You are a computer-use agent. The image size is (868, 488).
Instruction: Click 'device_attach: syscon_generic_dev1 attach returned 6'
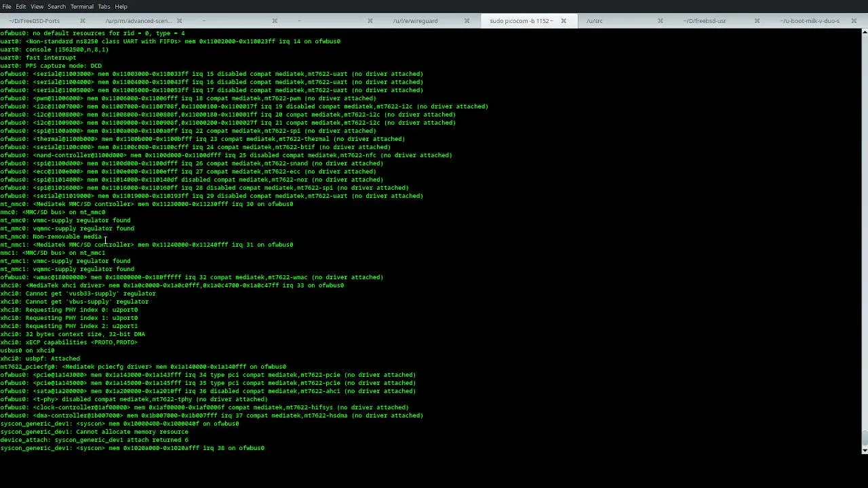[x=94, y=440]
